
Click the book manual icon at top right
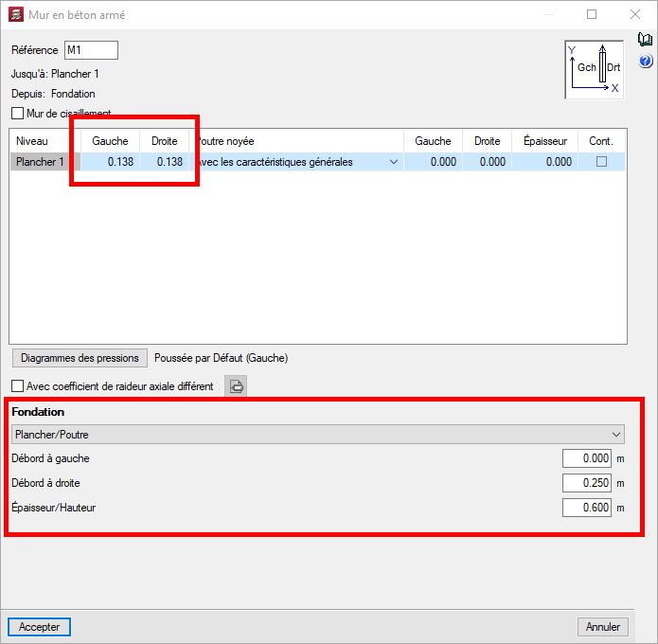click(x=646, y=40)
